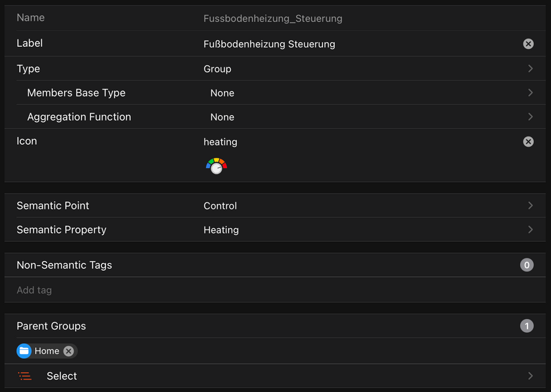The height and width of the screenshot is (392, 551).
Task: Open the Semantic Property picker
Action: [530, 230]
